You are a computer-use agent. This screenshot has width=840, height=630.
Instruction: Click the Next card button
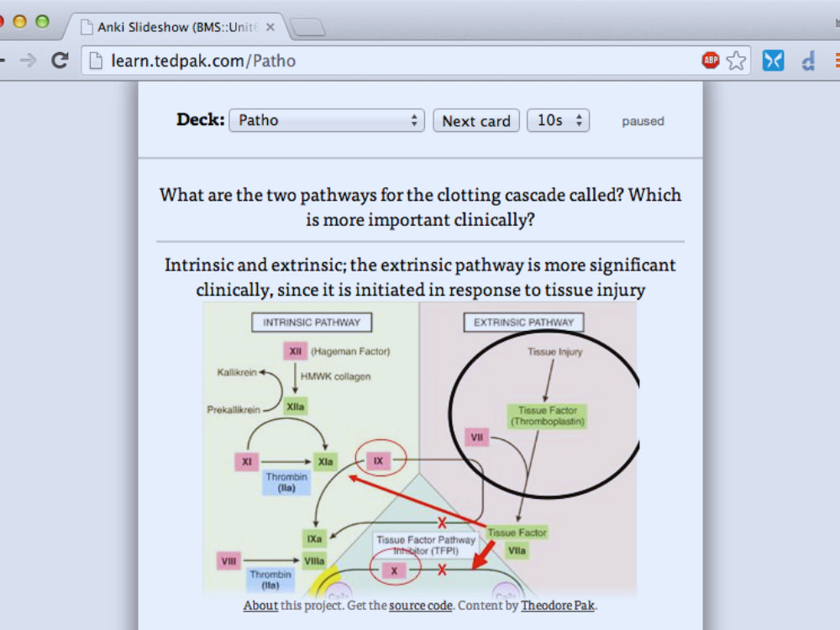[476, 120]
